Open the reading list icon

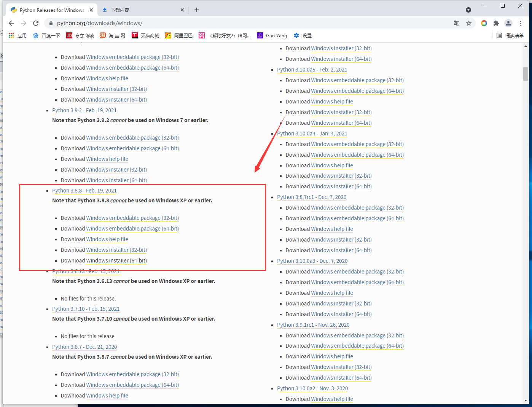pos(499,35)
